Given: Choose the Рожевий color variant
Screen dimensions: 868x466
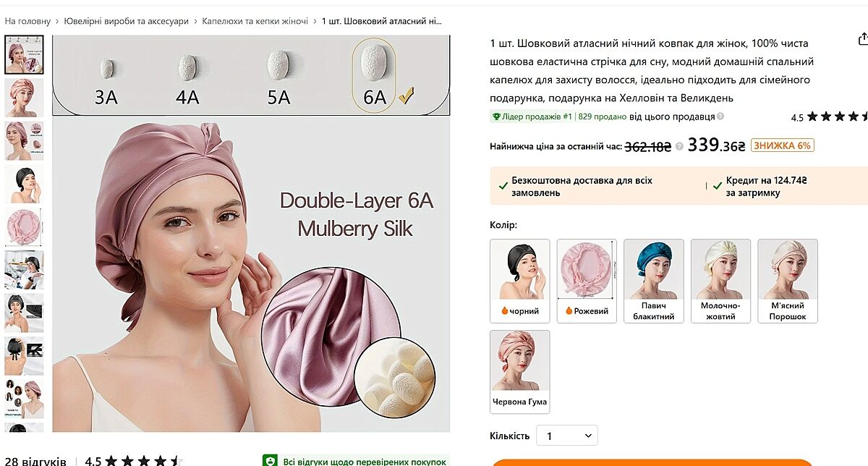Looking at the screenshot, I should pos(587,281).
